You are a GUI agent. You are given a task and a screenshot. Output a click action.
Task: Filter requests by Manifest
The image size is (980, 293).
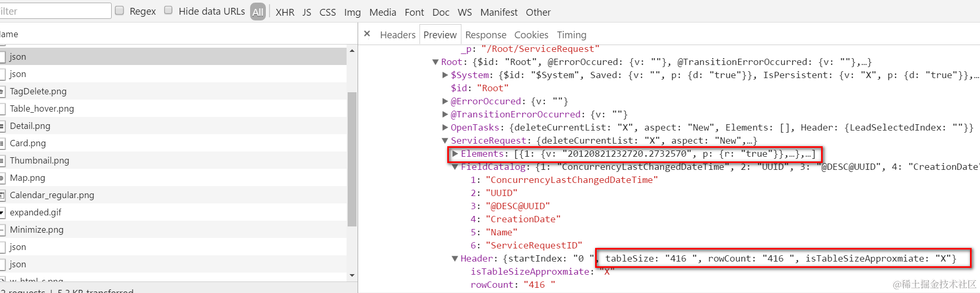(499, 12)
